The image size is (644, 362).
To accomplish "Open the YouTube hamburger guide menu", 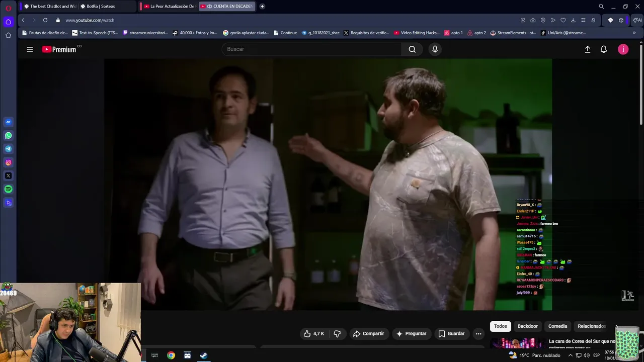I will (x=30, y=49).
